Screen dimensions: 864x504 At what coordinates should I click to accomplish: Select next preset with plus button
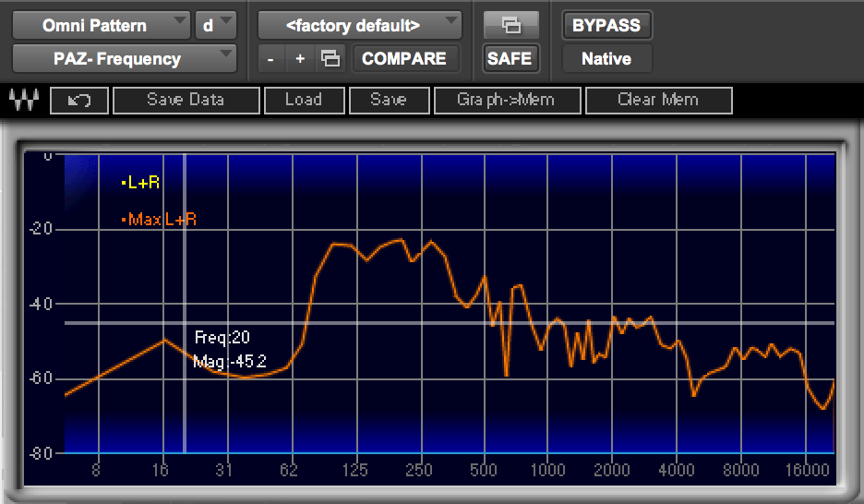[300, 59]
